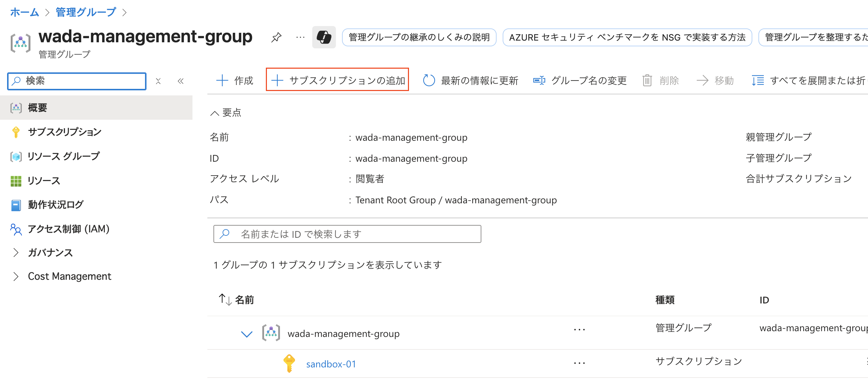The image size is (868, 387).
Task: Click the management group icon beside title
Action: [x=20, y=43]
